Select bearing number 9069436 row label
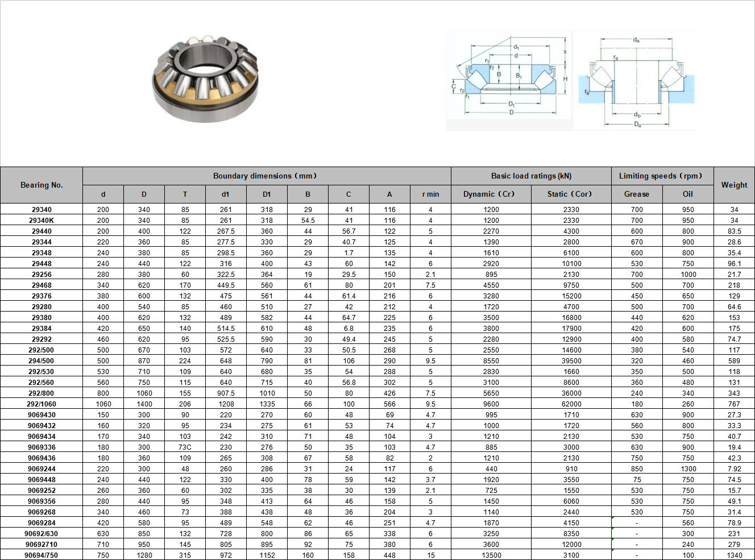This screenshot has width=755, height=560. click(x=42, y=458)
